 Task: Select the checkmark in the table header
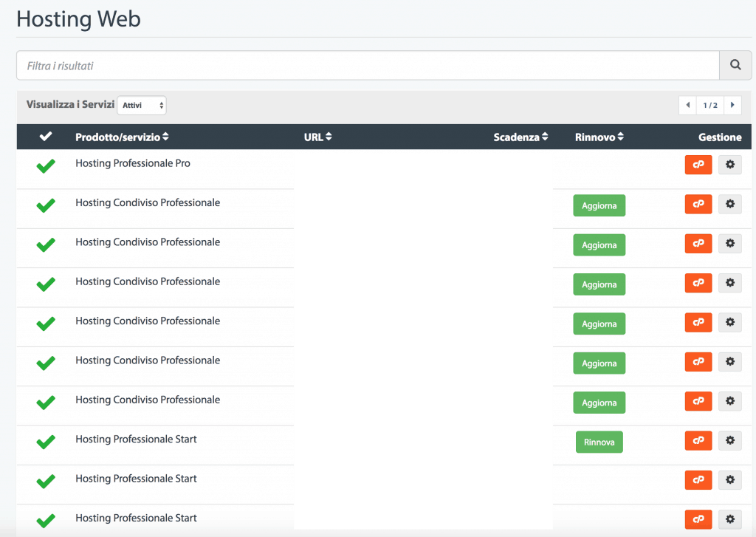point(45,136)
